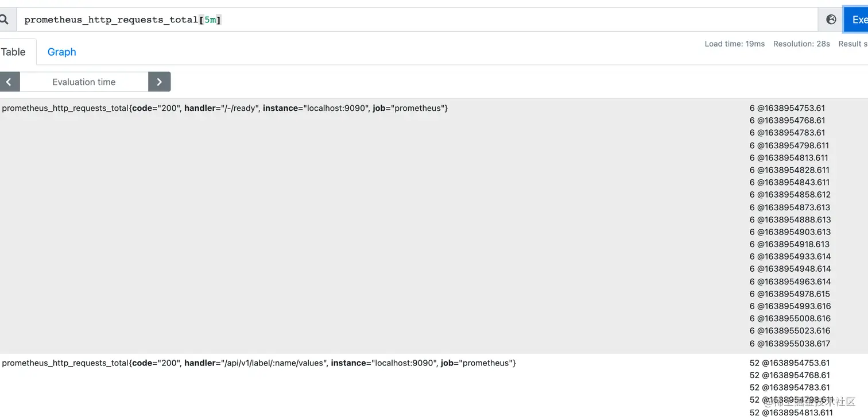Click the sample value 6 @1638954783.61
The width and height of the screenshot is (868, 420).
787,133
